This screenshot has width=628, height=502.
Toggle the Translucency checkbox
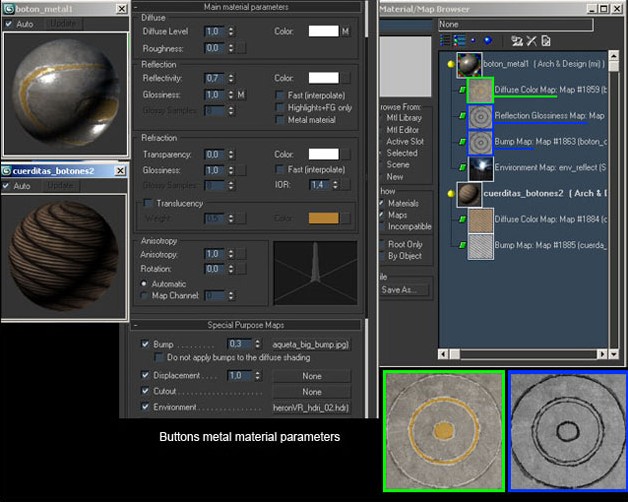click(146, 203)
